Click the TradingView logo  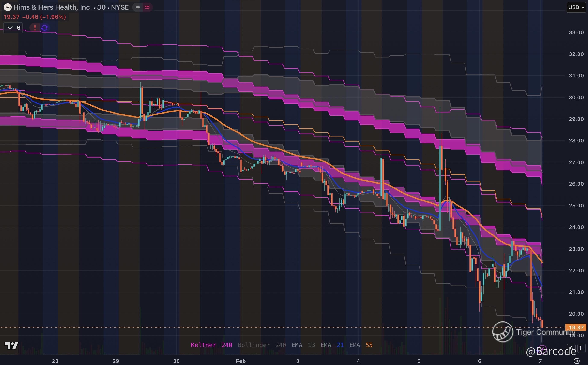coord(11,346)
